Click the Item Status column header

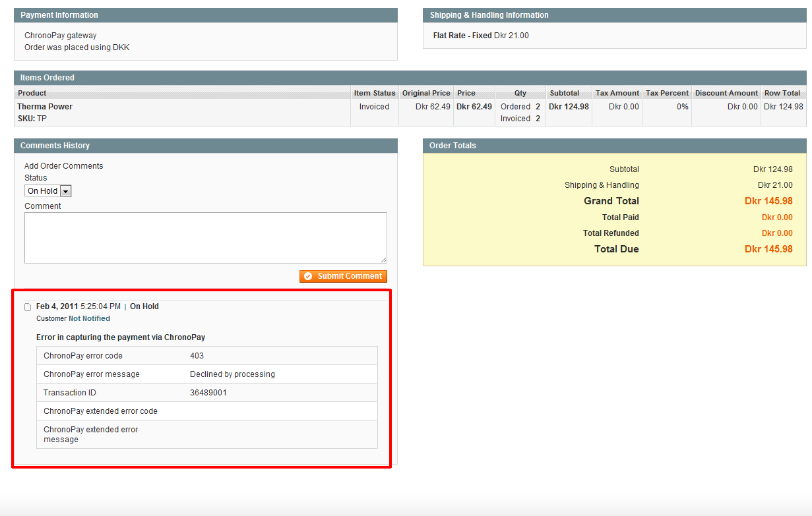click(x=375, y=93)
